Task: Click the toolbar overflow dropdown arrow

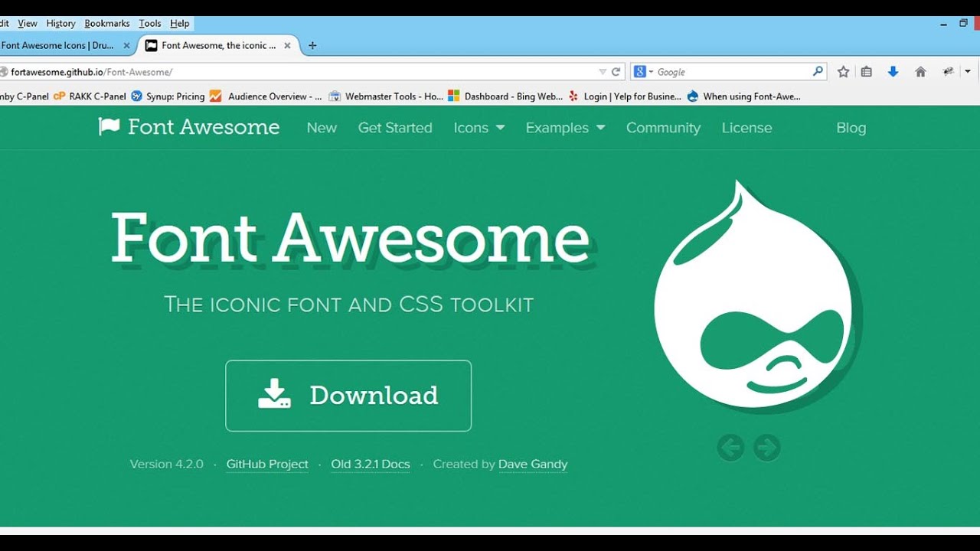Action: pyautogui.click(x=968, y=71)
